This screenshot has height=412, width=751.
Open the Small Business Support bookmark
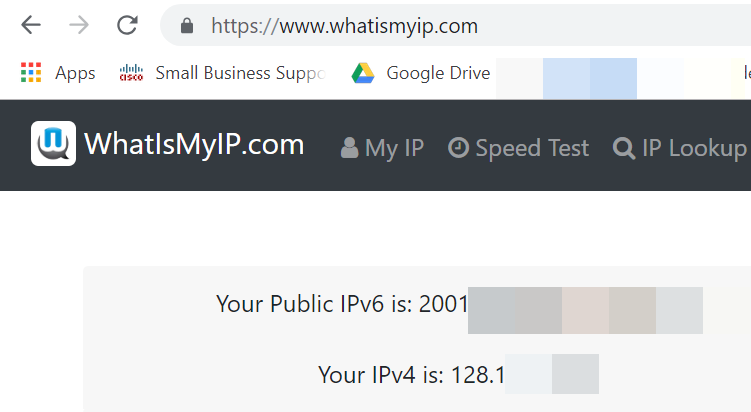tap(240, 73)
